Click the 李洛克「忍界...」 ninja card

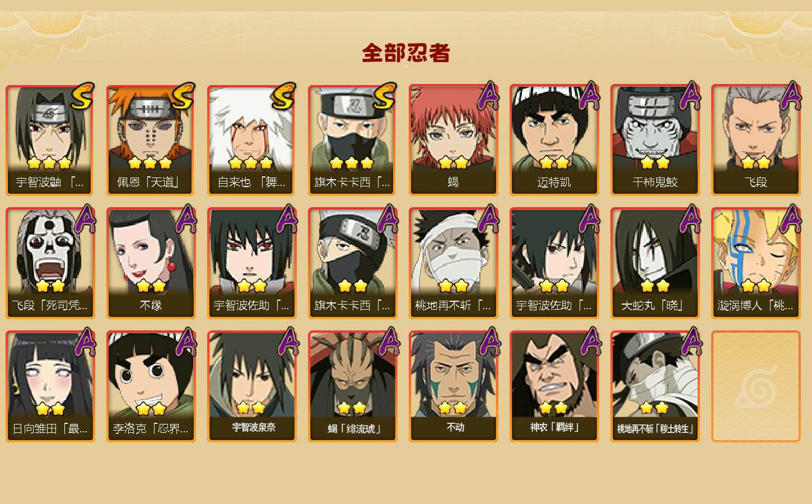(x=151, y=386)
